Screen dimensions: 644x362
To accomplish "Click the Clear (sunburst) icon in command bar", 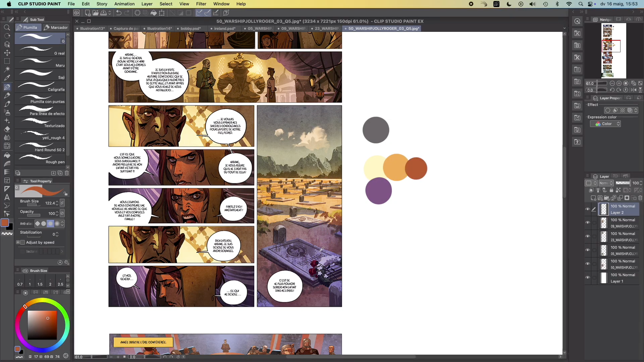I will click(x=138, y=13).
